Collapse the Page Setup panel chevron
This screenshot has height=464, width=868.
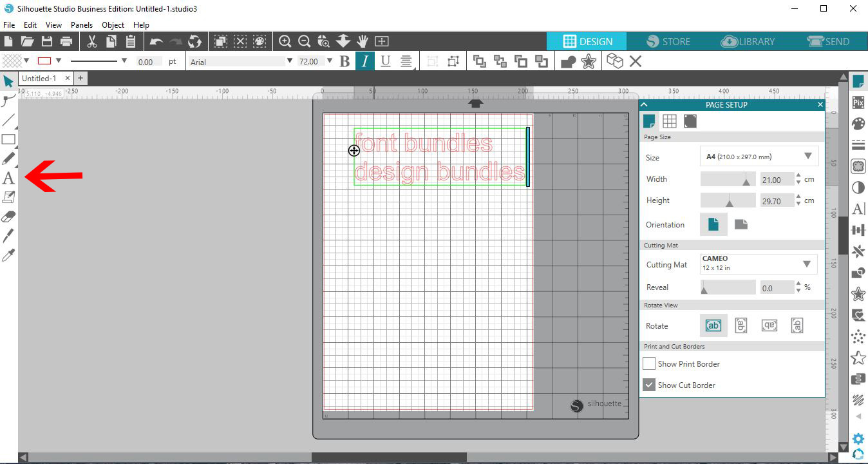tap(645, 104)
